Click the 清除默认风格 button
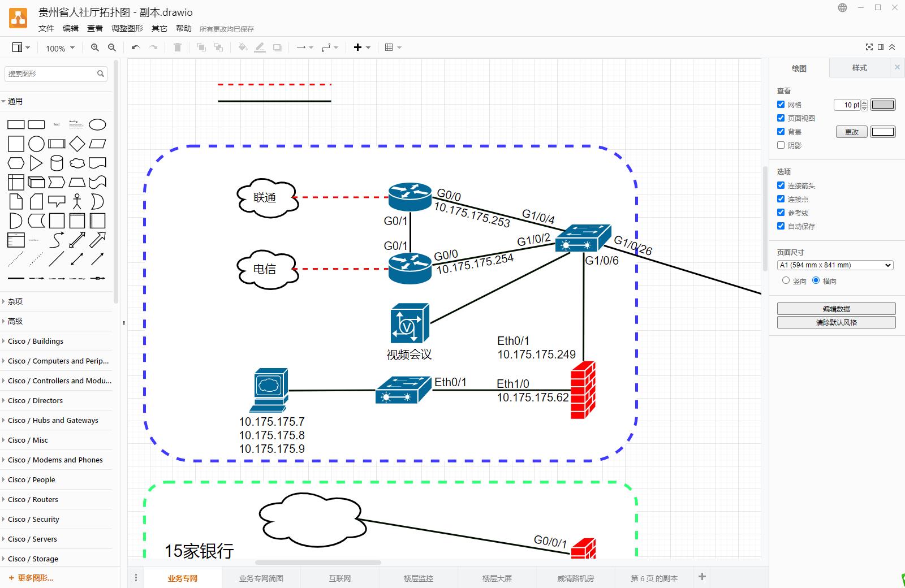 pos(836,322)
